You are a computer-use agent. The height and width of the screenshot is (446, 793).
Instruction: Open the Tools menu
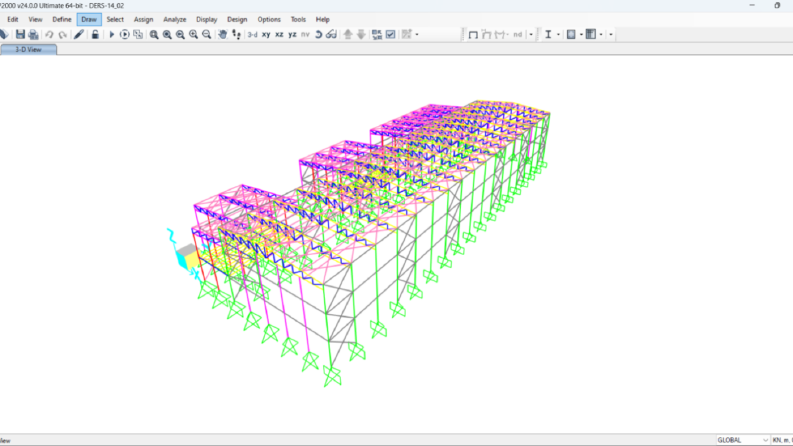(x=298, y=19)
